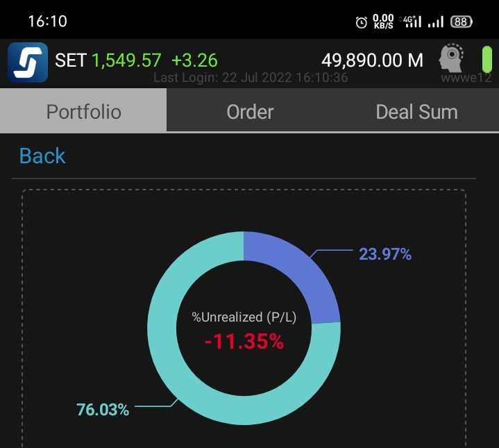Tap the 4G signal strength icon
Screen dimensions: 499x448
click(x=411, y=22)
